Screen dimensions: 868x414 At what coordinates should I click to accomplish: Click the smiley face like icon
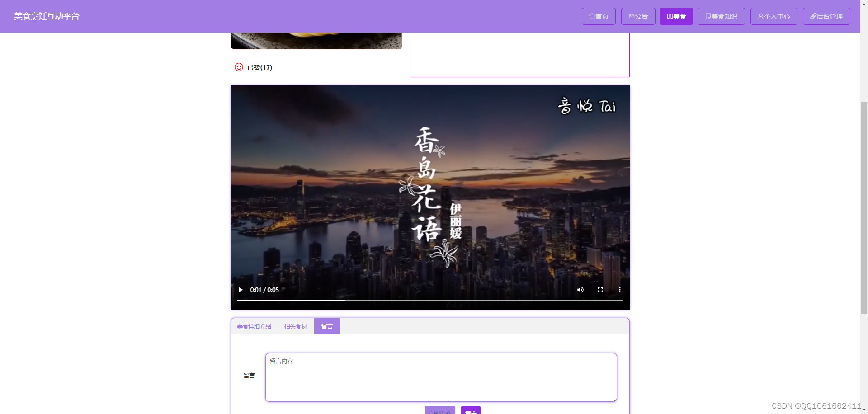[x=238, y=67]
